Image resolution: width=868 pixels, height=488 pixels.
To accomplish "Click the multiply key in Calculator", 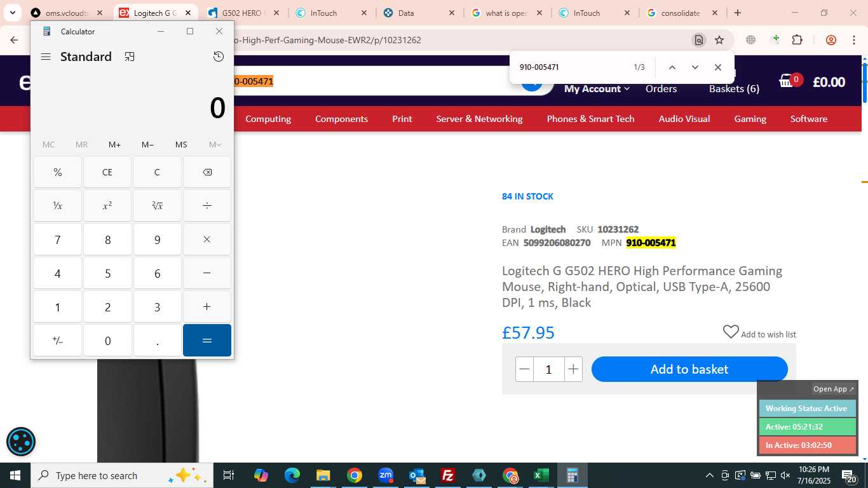I will point(207,240).
